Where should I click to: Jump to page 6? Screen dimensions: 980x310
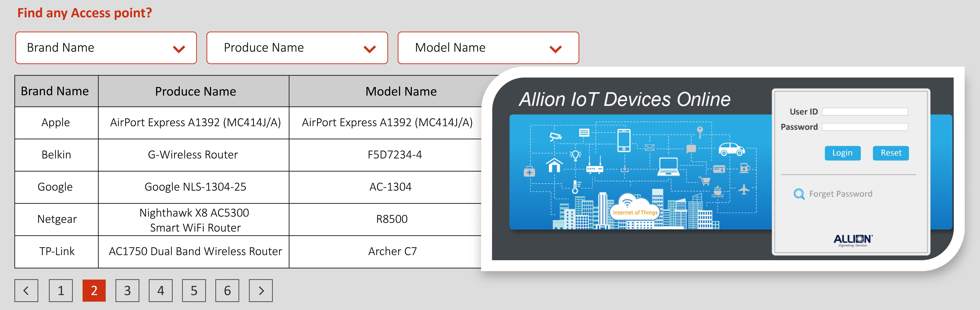(x=227, y=290)
